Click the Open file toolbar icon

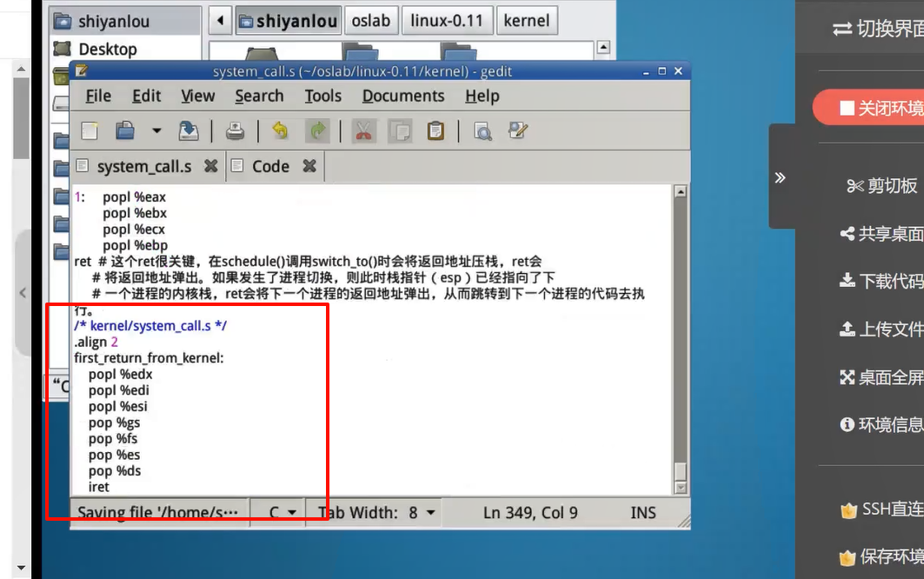pos(126,131)
